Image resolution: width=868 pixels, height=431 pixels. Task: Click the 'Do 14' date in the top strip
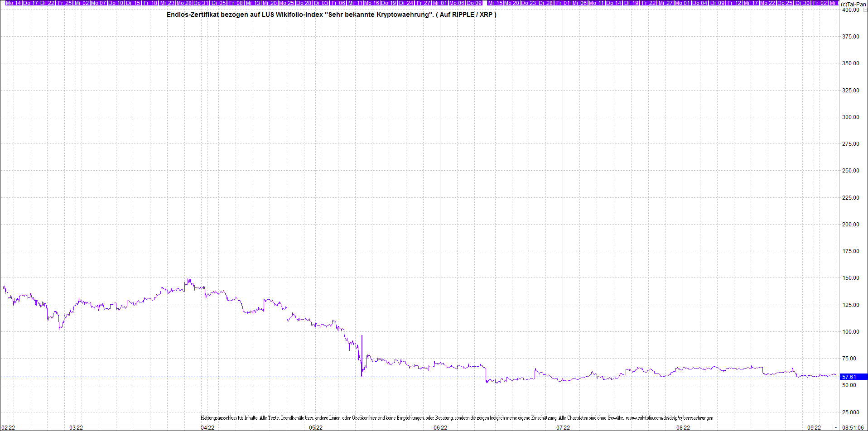point(614,3)
